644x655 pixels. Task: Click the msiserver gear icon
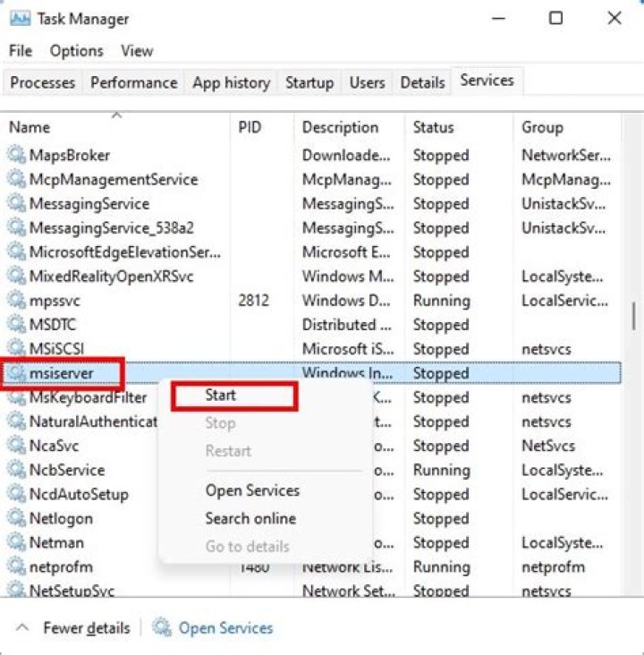click(17, 372)
